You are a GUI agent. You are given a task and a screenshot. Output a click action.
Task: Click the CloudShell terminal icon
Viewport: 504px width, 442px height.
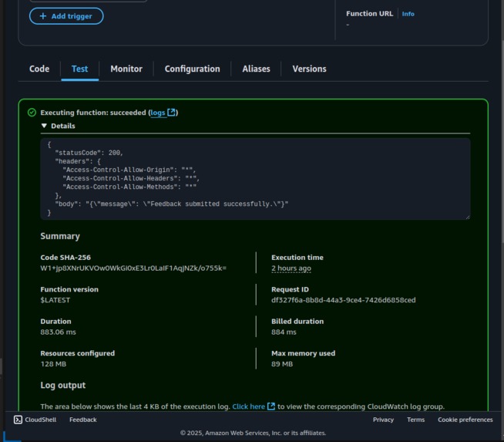point(18,420)
